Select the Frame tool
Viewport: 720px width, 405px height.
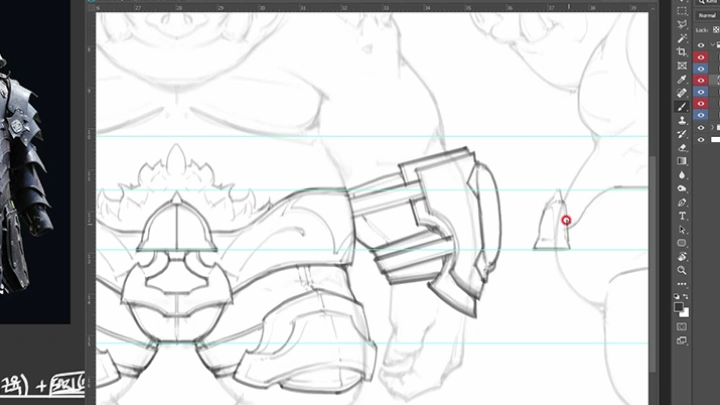click(x=682, y=66)
